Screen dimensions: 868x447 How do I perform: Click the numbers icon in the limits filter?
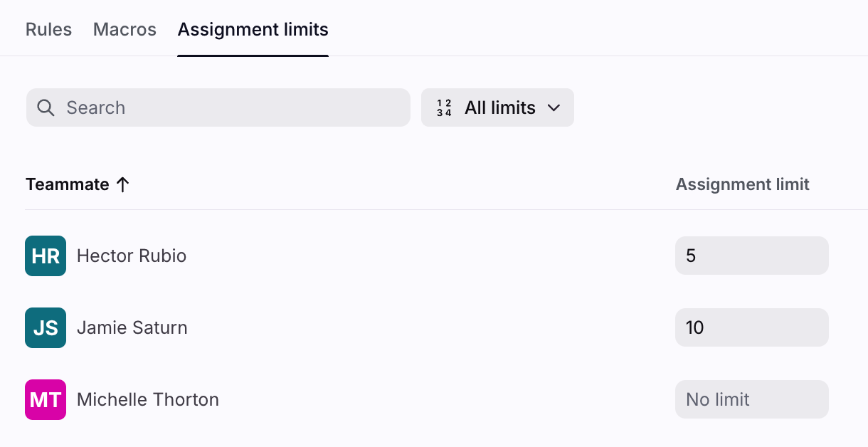pos(444,108)
